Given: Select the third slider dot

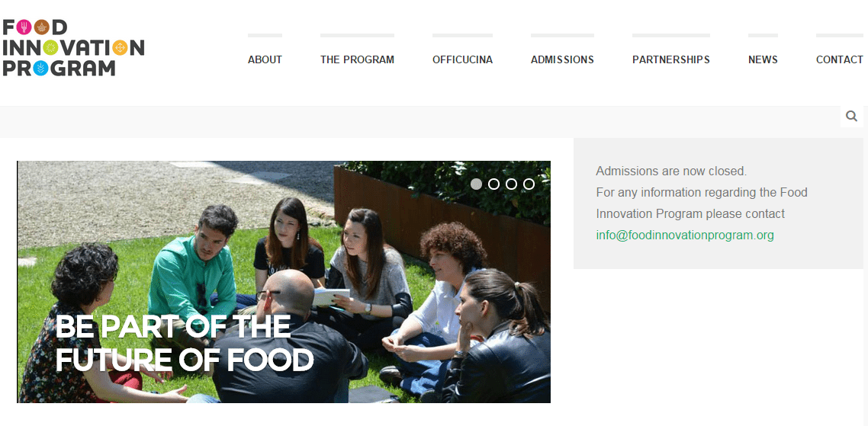Looking at the screenshot, I should click(x=512, y=184).
